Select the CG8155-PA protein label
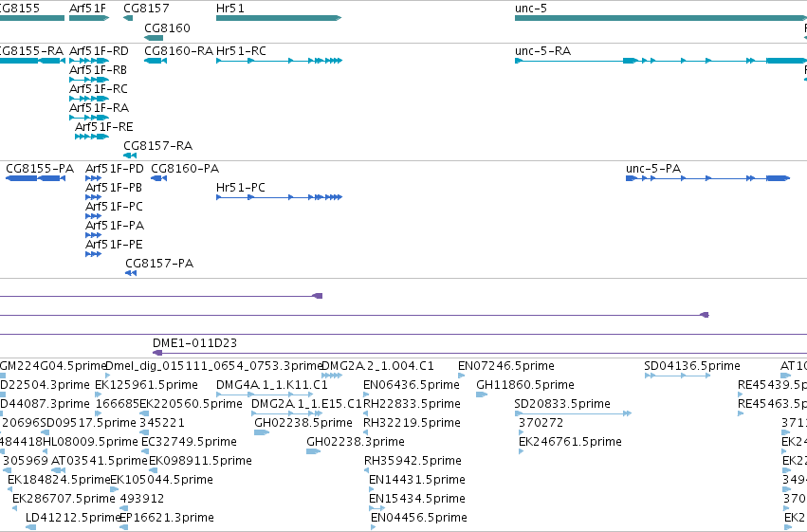Screen dimensions: 807x532 click(x=40, y=169)
